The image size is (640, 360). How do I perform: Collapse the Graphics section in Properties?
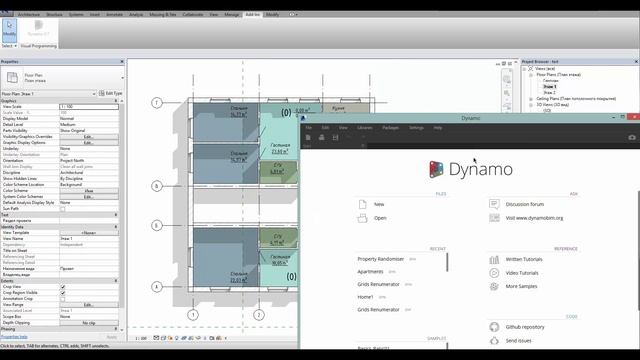tap(116, 101)
